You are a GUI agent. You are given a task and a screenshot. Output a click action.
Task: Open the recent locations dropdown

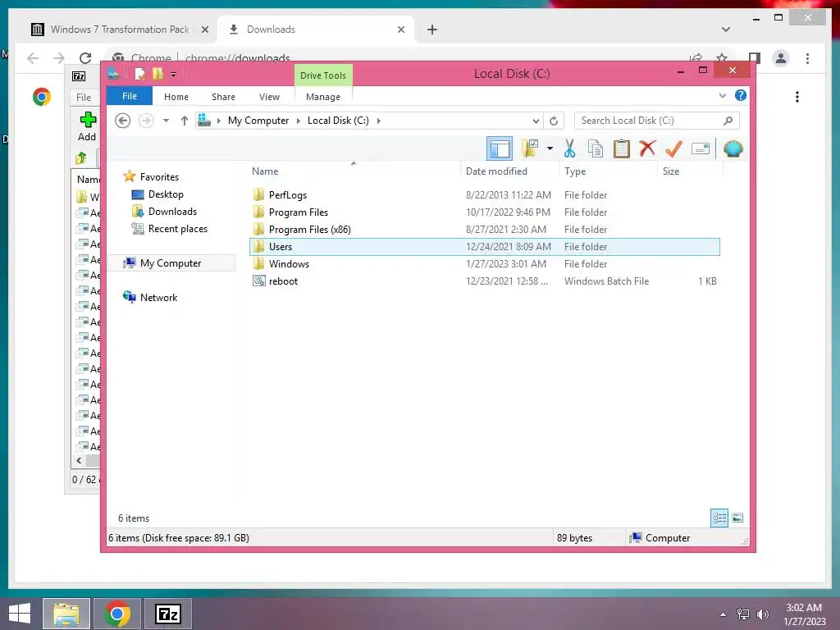tap(166, 121)
